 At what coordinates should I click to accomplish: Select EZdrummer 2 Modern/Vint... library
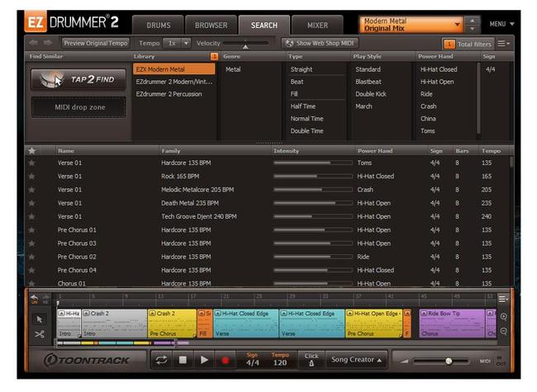pos(174,82)
